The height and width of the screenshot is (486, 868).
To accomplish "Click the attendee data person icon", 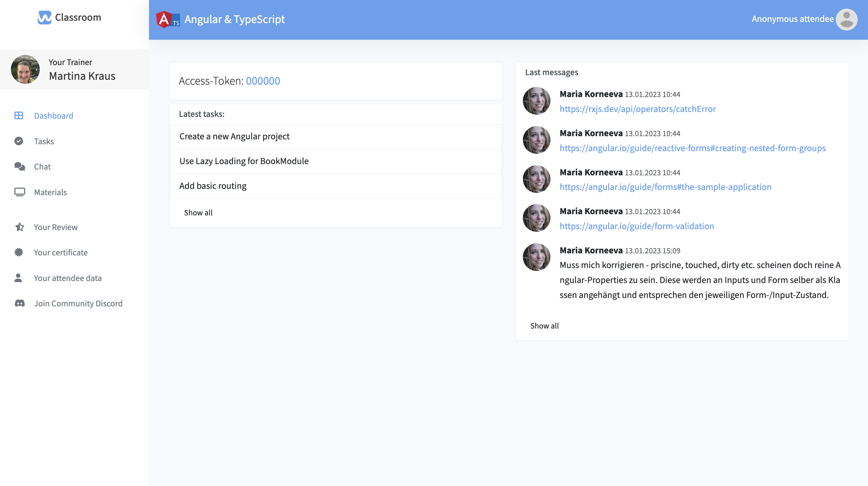I will coord(18,278).
